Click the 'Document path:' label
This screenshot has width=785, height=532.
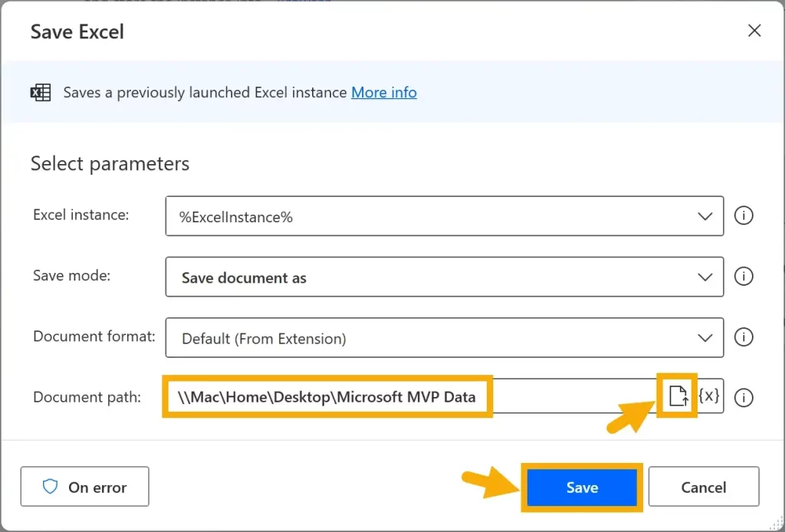coord(87,397)
